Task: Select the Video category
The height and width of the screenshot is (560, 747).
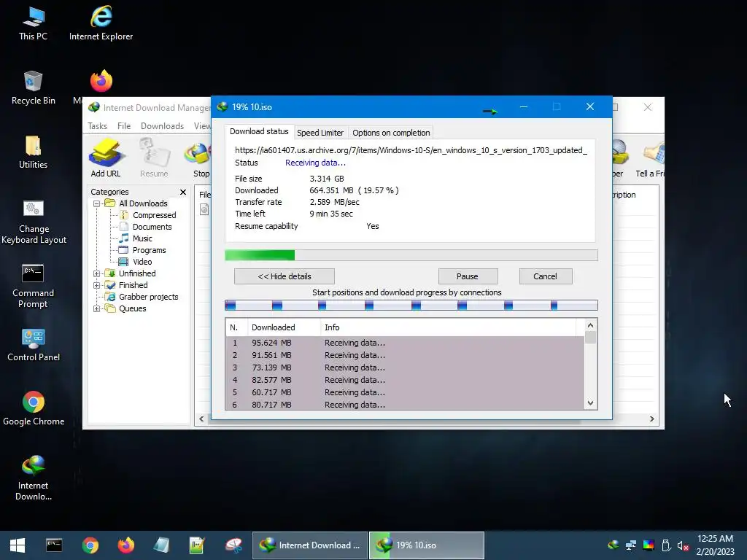Action: [142, 262]
